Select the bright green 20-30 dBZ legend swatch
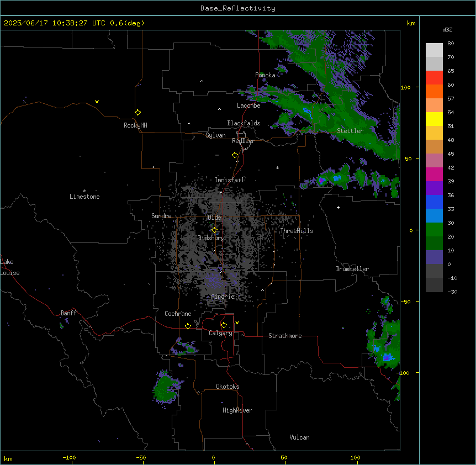The image size is (476, 465). click(x=434, y=230)
